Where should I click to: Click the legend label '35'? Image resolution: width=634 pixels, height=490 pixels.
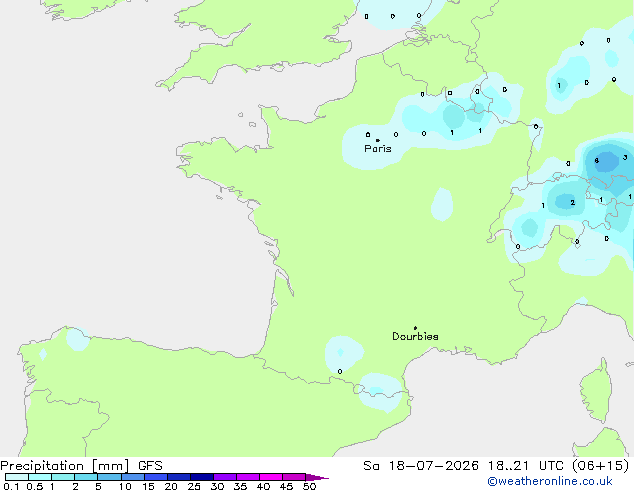pyautogui.click(x=240, y=486)
